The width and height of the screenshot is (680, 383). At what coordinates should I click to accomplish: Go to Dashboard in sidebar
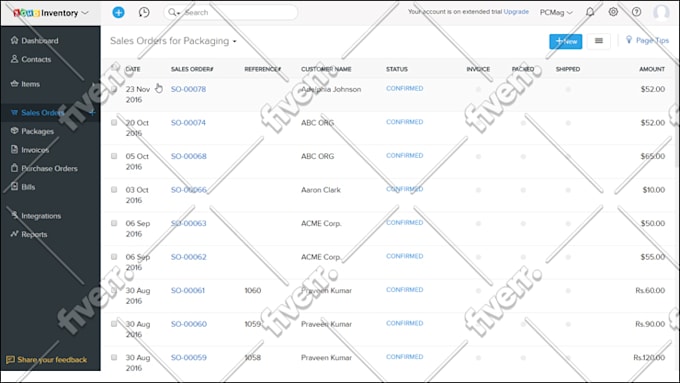click(39, 40)
